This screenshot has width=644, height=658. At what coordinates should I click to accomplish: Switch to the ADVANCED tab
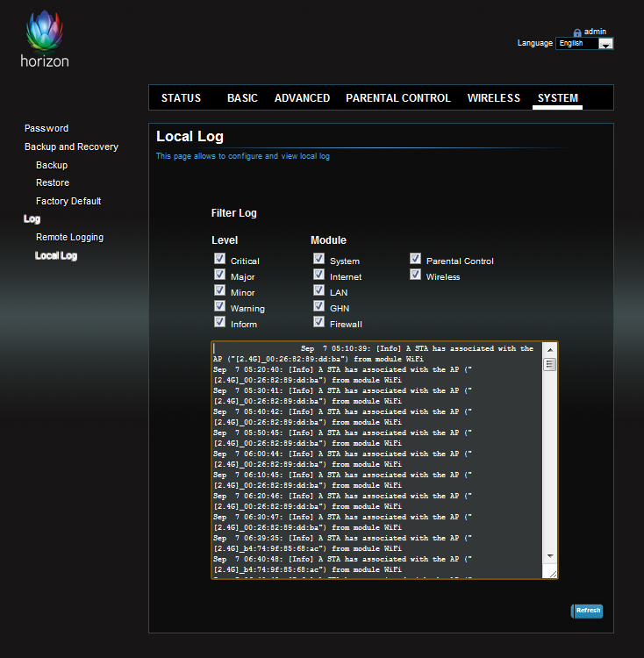(x=302, y=98)
